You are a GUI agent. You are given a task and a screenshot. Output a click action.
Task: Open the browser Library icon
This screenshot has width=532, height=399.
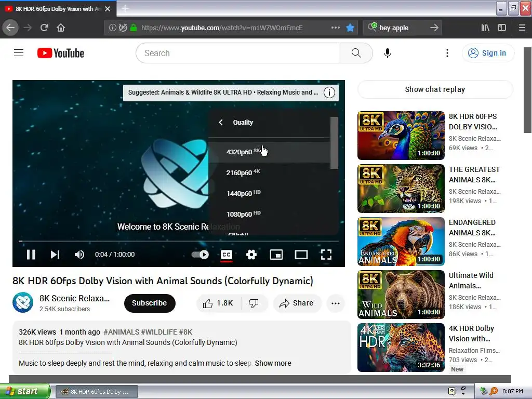point(485,28)
